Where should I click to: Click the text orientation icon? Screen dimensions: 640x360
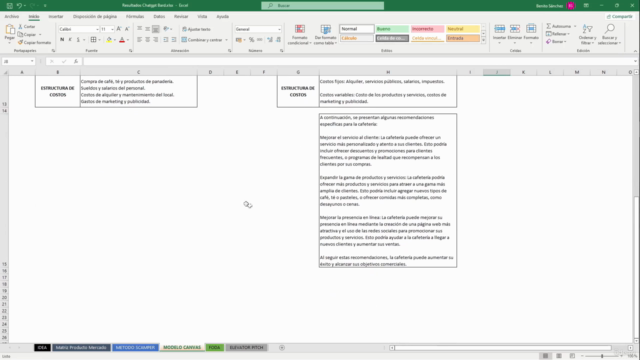click(166, 29)
